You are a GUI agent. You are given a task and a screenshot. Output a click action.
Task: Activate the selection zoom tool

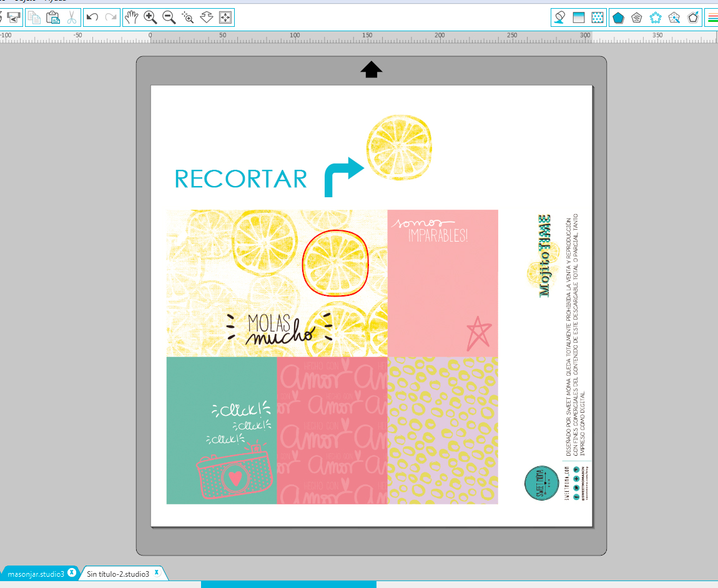point(188,18)
